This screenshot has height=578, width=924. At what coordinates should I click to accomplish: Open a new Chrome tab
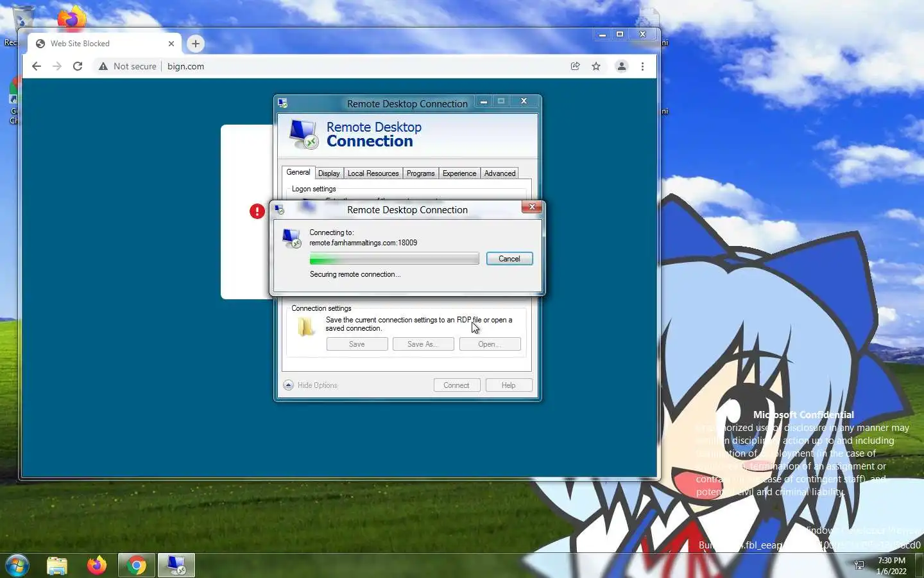pyautogui.click(x=196, y=44)
